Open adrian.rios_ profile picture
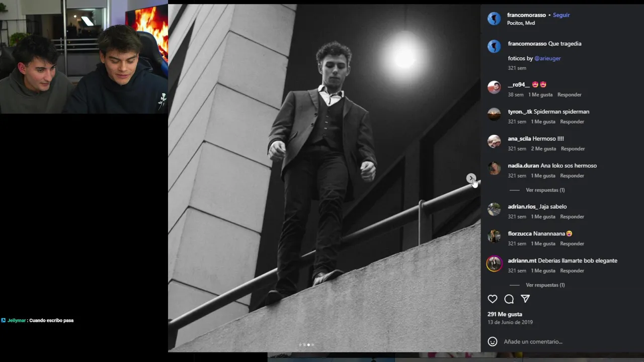 pos(494,209)
